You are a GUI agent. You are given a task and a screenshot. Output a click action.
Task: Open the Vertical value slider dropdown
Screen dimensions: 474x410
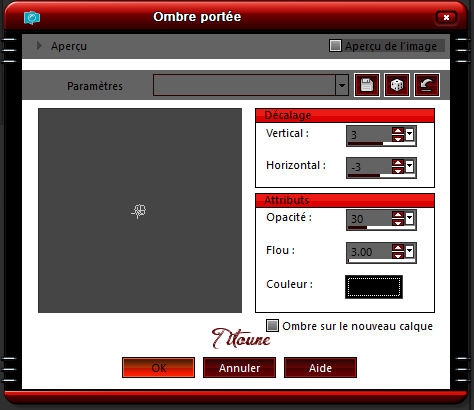tap(409, 134)
